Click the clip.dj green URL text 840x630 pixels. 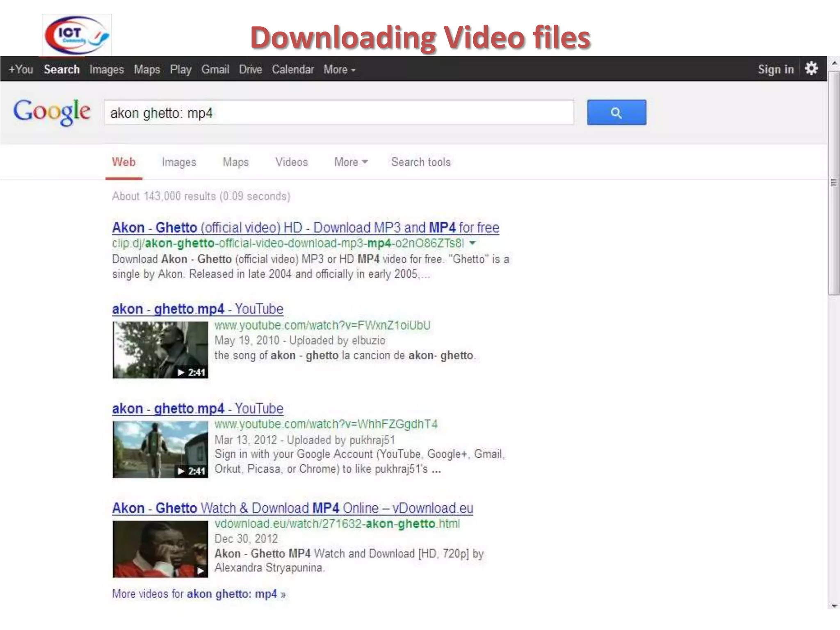(x=288, y=243)
